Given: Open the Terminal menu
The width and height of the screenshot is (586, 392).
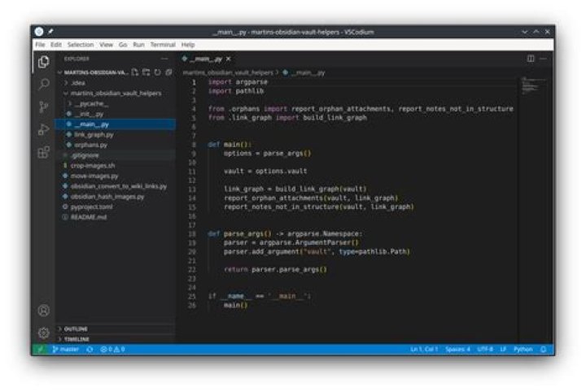Looking at the screenshot, I should (163, 45).
